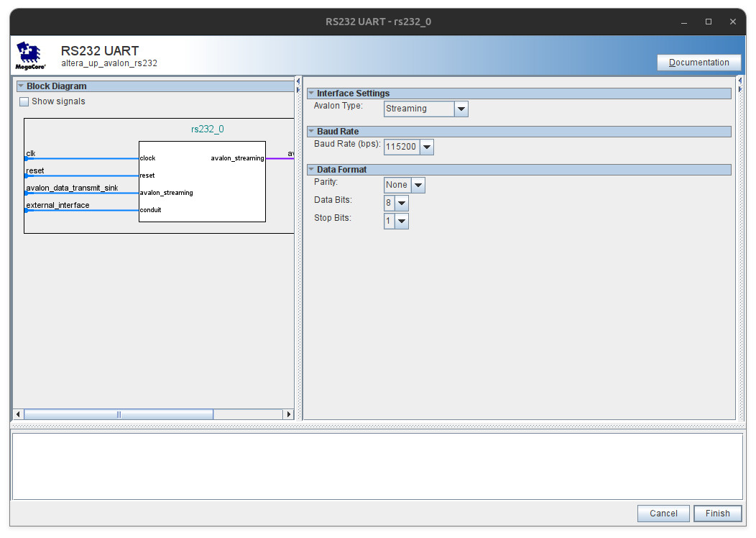
Task: Open the Documentation button
Action: 699,63
